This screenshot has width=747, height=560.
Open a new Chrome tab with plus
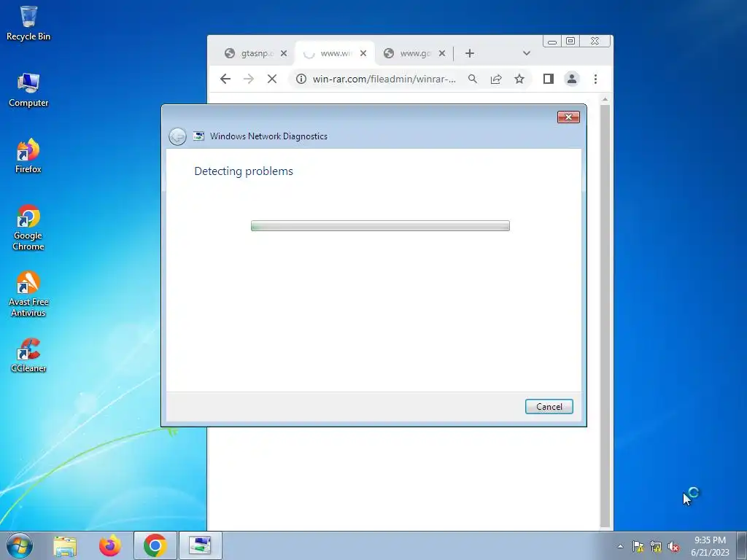[470, 53]
